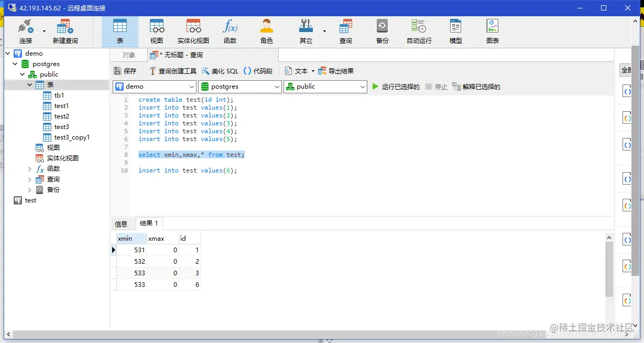
Task: Open the 自动运行 automation toolbar icon
Action: [x=419, y=31]
